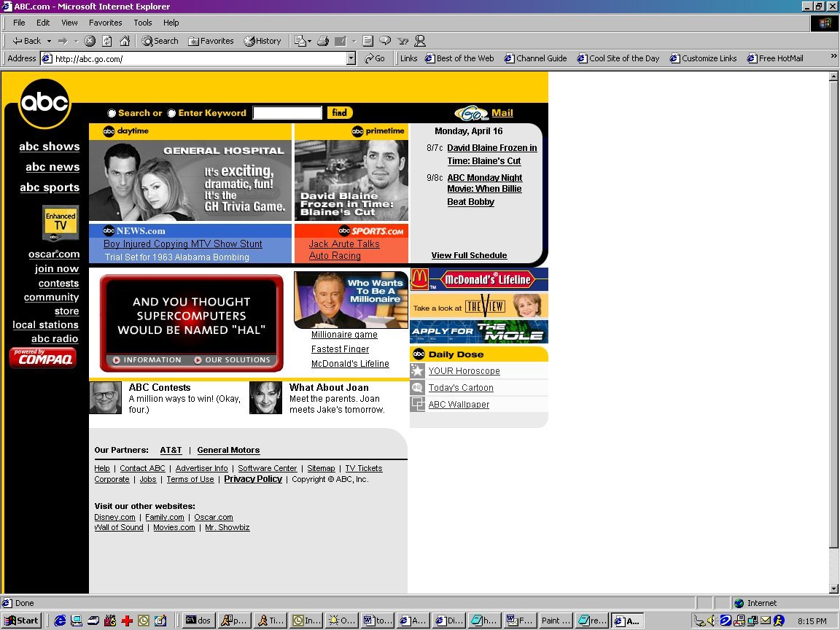The height and width of the screenshot is (630, 840).
Task: Open the Best of the Web link
Action: [459, 58]
